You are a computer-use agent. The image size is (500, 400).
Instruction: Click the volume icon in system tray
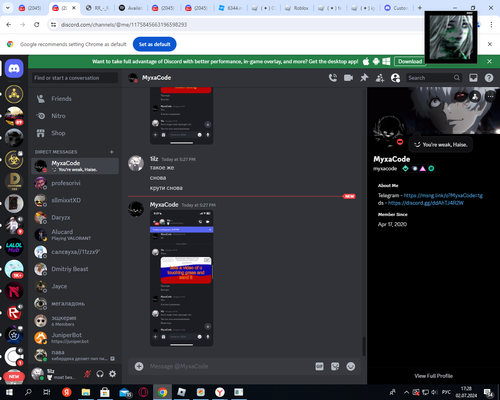(x=434, y=392)
